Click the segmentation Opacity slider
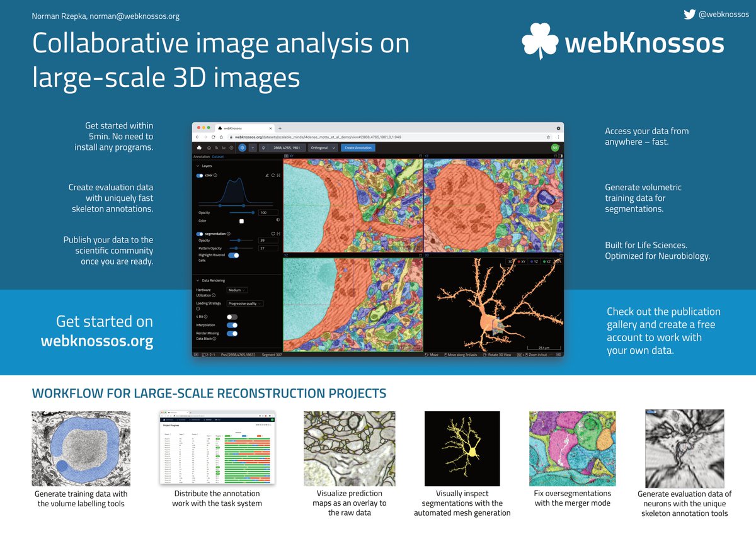Viewport: 756px width, 534px height. tap(241, 241)
